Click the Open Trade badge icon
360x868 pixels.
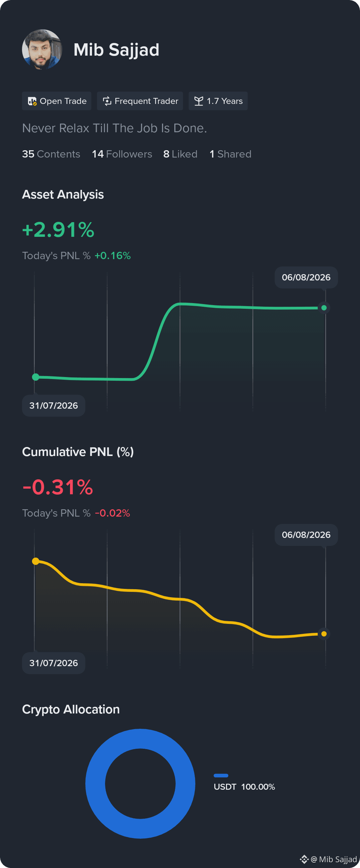tap(32, 101)
